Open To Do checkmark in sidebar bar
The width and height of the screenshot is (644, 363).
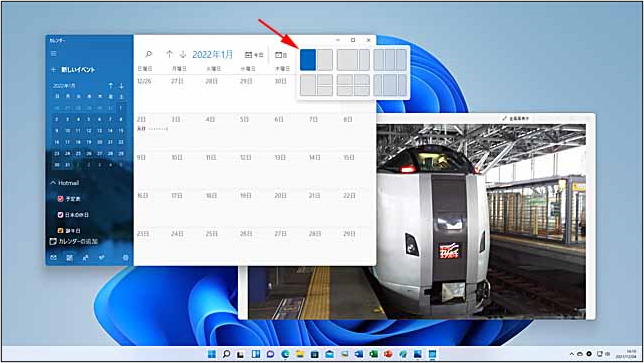tap(101, 257)
